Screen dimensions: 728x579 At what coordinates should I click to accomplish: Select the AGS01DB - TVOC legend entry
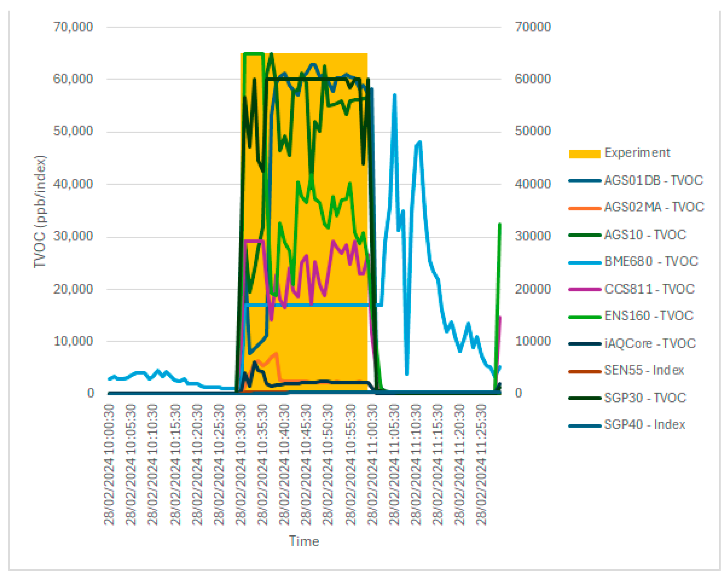pos(653,180)
